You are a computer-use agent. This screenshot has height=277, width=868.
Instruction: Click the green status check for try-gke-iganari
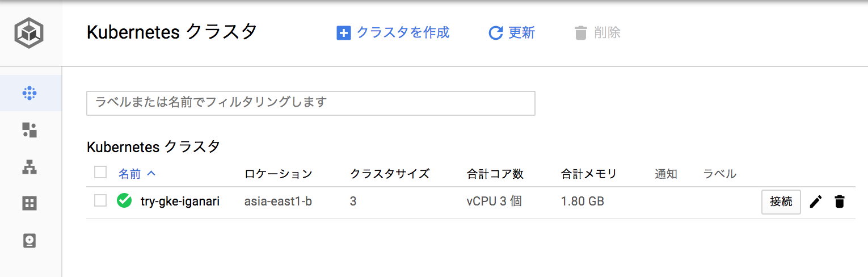124,201
